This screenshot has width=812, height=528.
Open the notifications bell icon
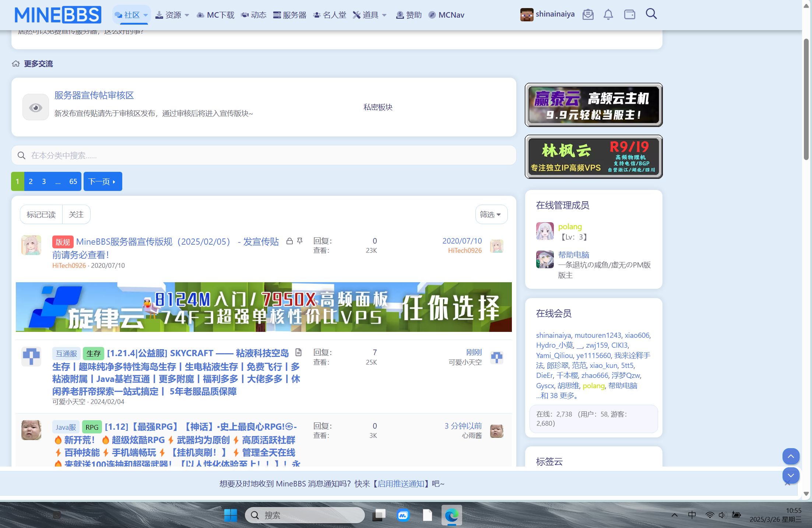pyautogui.click(x=608, y=14)
